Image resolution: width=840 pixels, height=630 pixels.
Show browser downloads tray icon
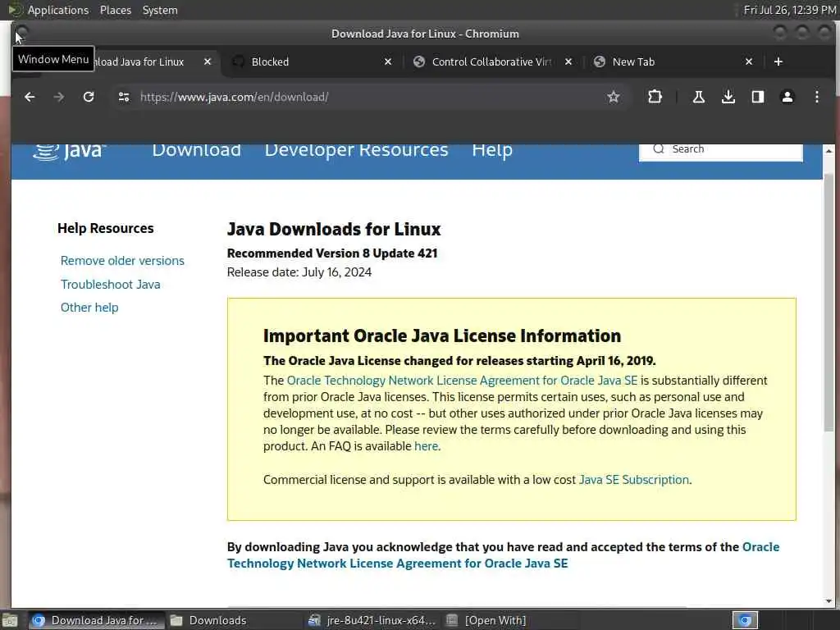tap(728, 97)
